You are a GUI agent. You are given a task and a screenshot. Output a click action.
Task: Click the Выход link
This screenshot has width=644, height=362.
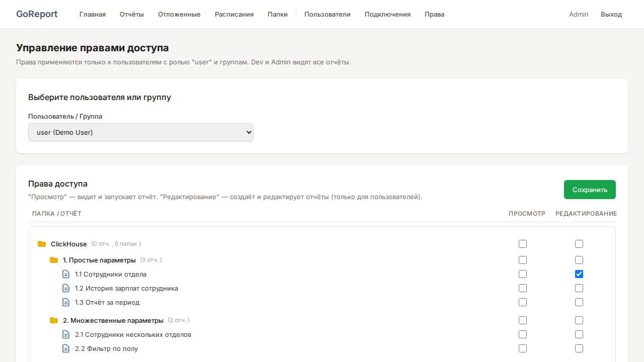click(611, 14)
